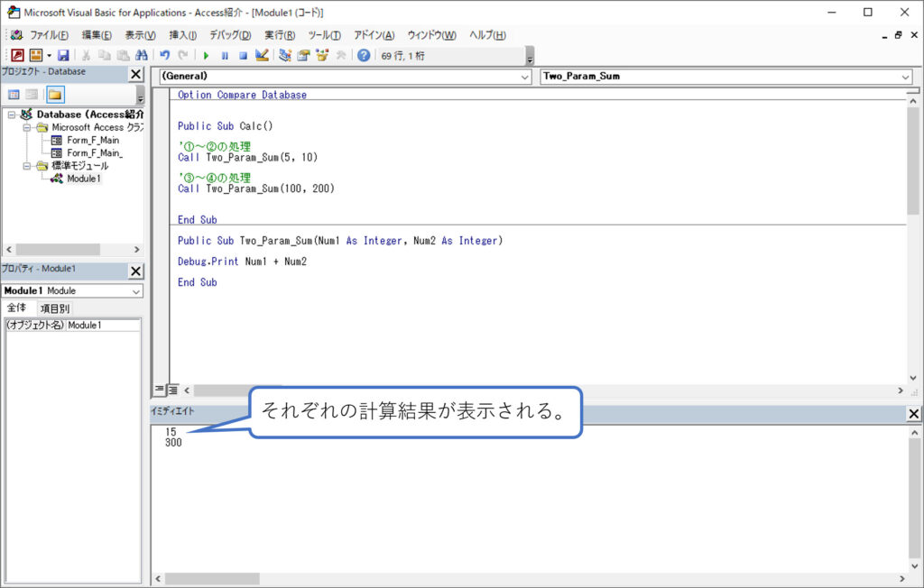This screenshot has height=588, width=924.
Task: Open the ヘルプ(H) menu
Action: 487,35
